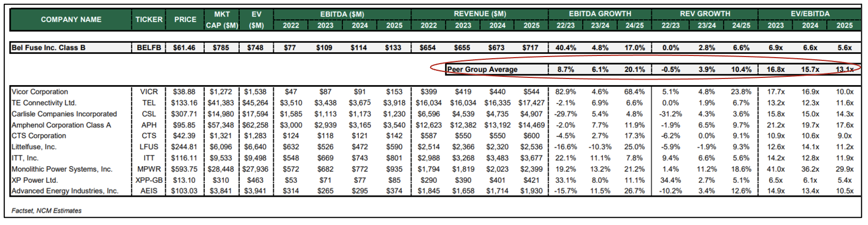Click Bel Fuse price $61.46
Viewport: 868px width, 225px height.
[184, 48]
